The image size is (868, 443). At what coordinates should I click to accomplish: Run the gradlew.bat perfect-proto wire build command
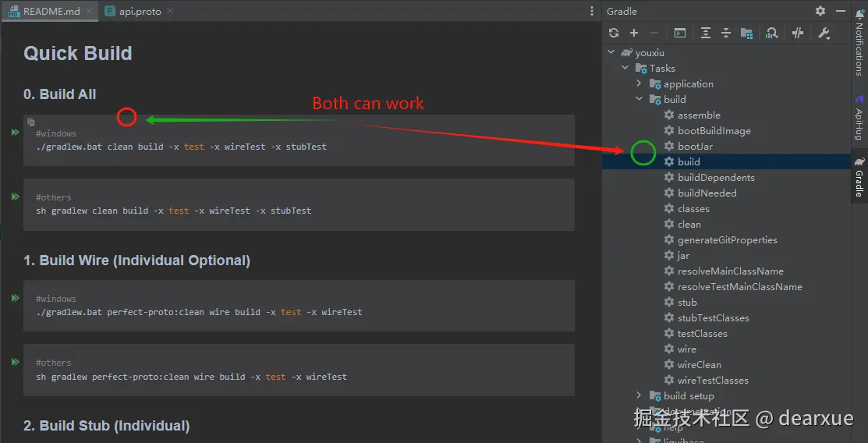[15, 298]
